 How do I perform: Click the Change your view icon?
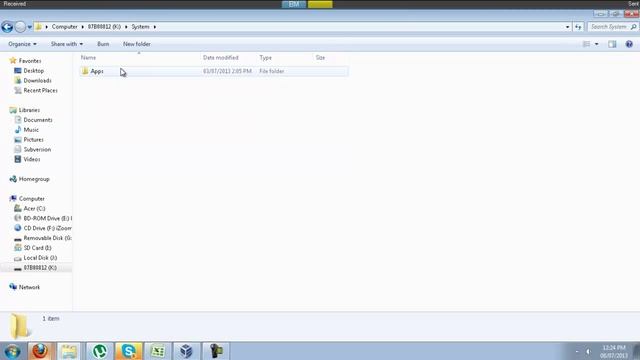coord(586,44)
